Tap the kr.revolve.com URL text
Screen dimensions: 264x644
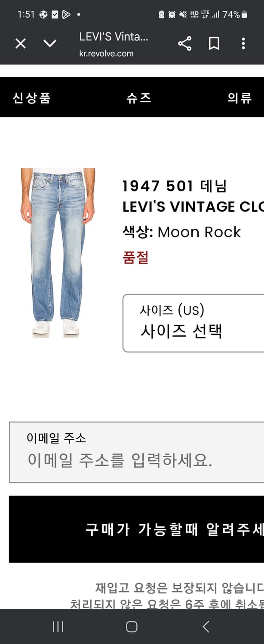pos(106,54)
